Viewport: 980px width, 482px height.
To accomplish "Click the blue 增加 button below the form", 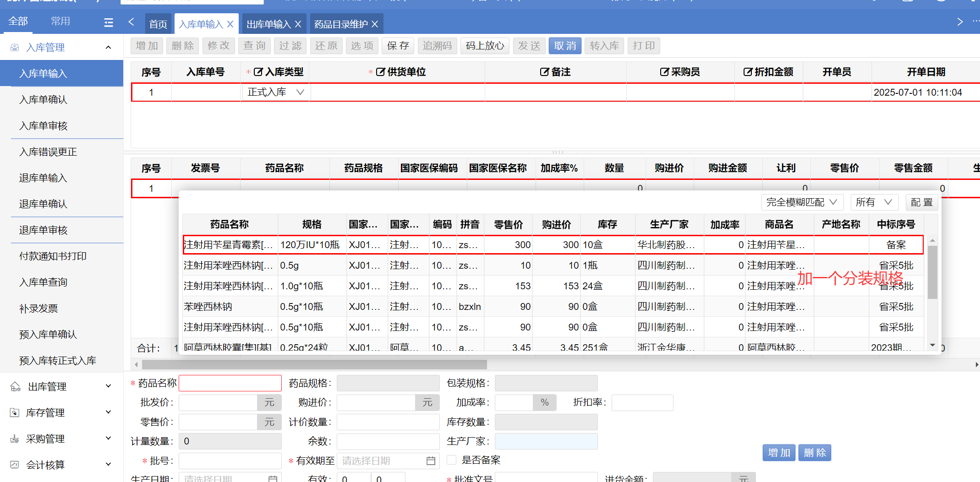I will 779,453.
